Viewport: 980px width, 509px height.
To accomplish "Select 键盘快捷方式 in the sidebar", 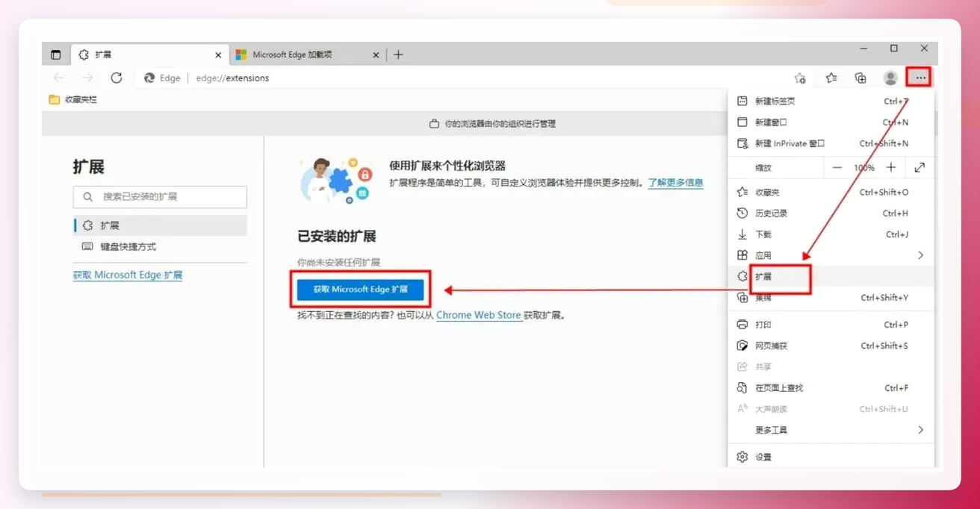I will (x=161, y=246).
